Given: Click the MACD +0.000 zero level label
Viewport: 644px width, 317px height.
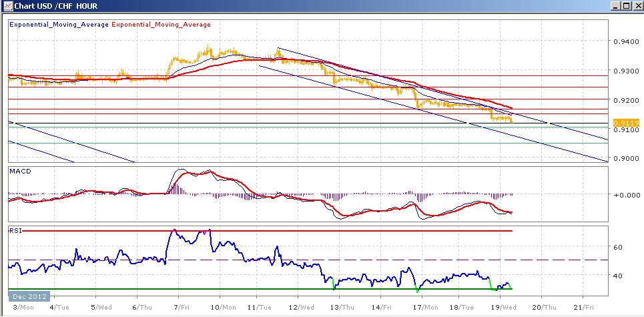Looking at the screenshot, I should click(624, 196).
